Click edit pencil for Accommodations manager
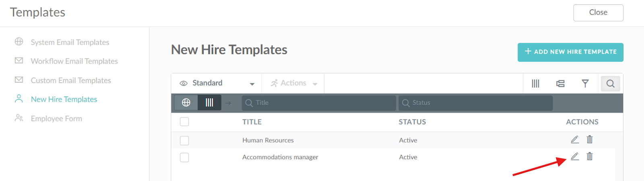Image resolution: width=644 pixels, height=181 pixels. point(575,156)
